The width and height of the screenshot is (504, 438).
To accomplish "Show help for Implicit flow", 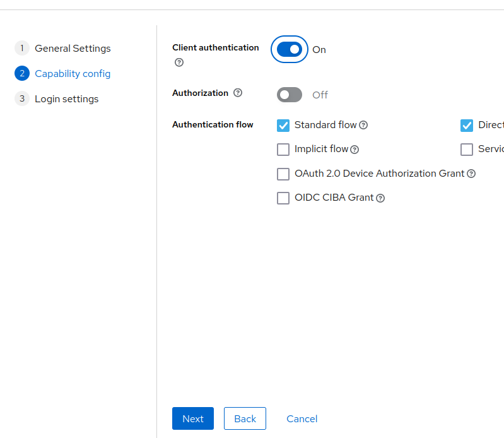I will [x=355, y=150].
